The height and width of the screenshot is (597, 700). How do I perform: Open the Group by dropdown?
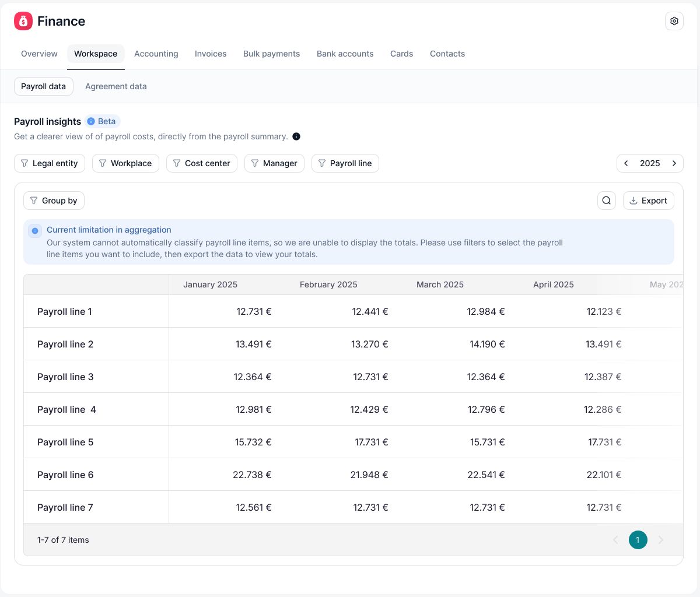click(x=54, y=201)
